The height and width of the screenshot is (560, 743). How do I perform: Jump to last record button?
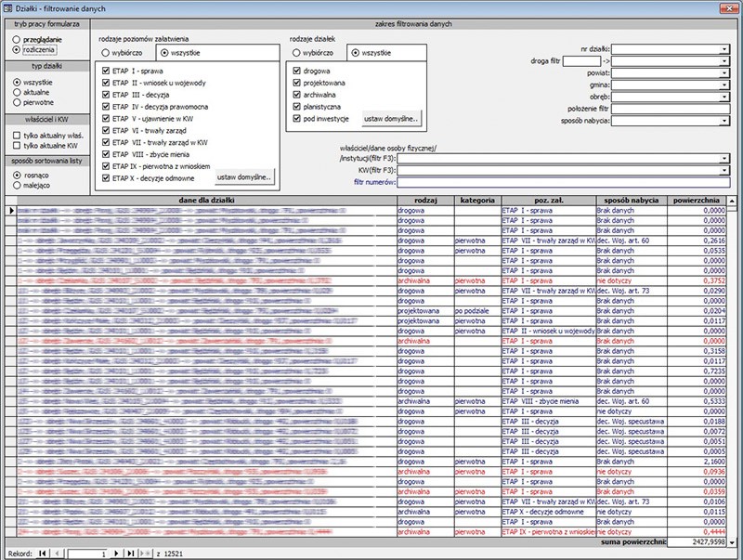[x=131, y=553]
